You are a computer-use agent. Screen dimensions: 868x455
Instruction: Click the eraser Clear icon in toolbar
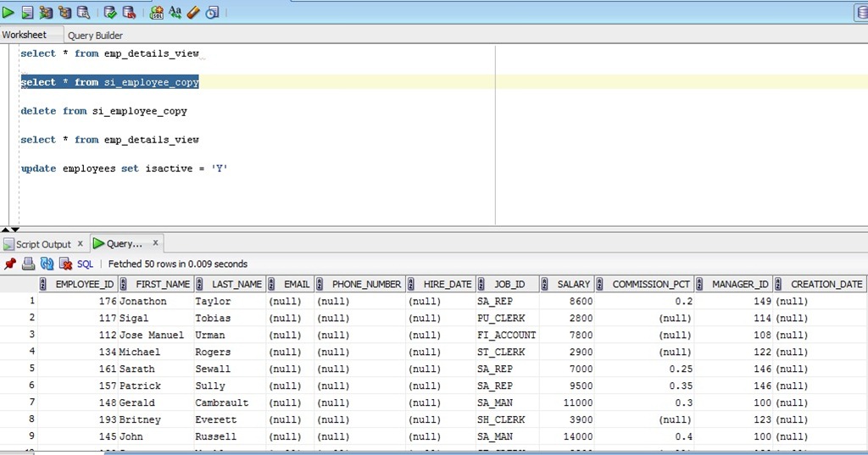(193, 12)
